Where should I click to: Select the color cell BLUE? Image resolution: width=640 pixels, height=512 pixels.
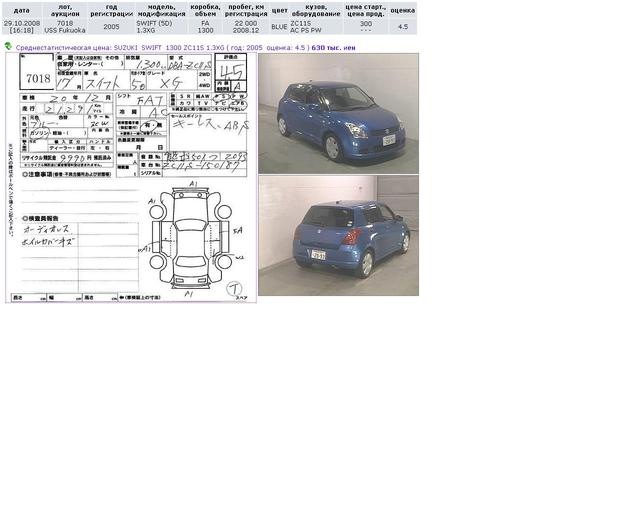pos(279,27)
